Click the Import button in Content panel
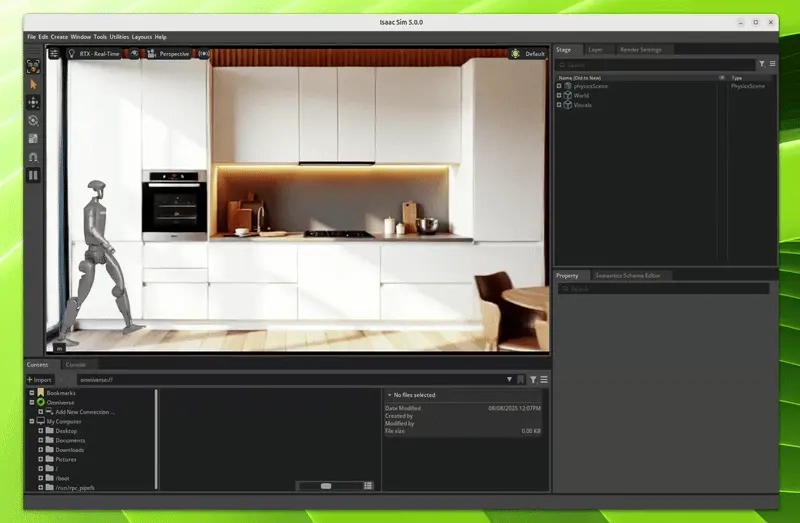The width and height of the screenshot is (800, 523). [40, 380]
